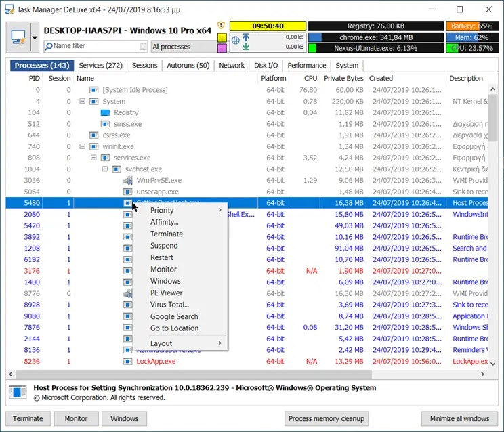Choose Virus Total... from context menu
Image resolution: width=504 pixels, height=432 pixels.
tap(181, 305)
